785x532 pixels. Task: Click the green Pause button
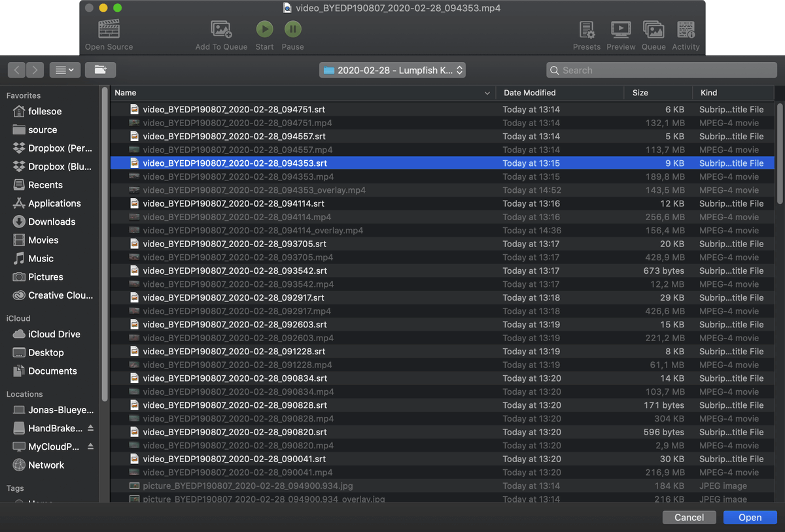coord(292,29)
